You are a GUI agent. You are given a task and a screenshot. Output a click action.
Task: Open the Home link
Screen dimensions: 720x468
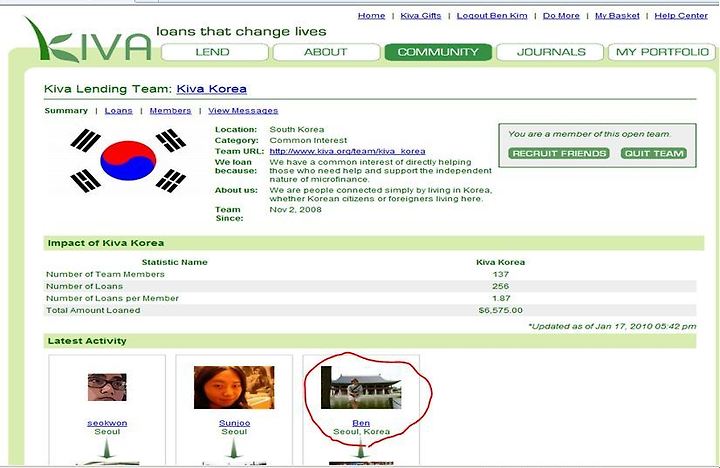[x=371, y=16]
